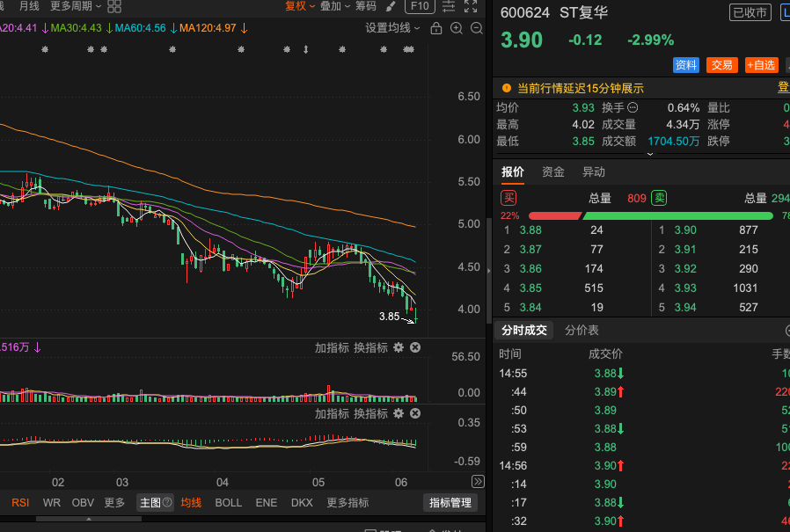
Task: Click 换指标 in volume panel
Action: (370, 347)
